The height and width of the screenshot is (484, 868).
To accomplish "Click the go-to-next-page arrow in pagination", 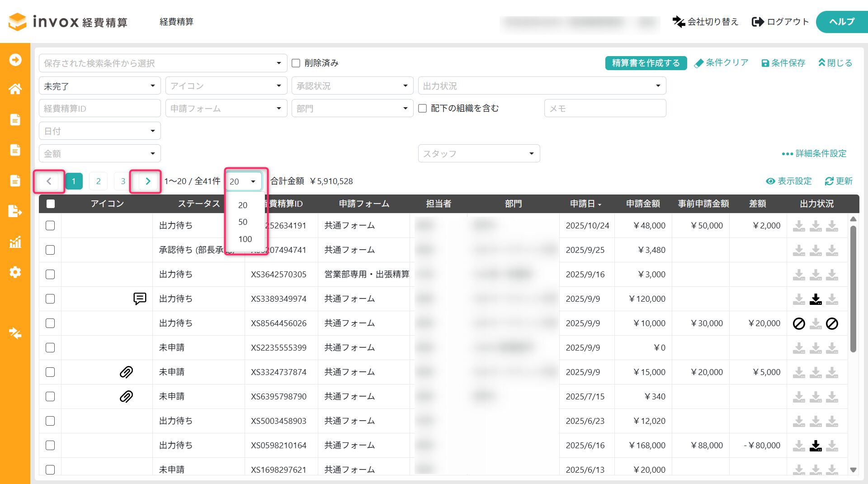I will [147, 181].
